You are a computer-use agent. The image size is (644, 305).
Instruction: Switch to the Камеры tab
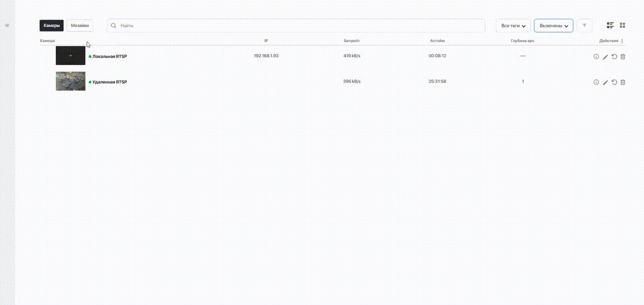[x=52, y=25]
